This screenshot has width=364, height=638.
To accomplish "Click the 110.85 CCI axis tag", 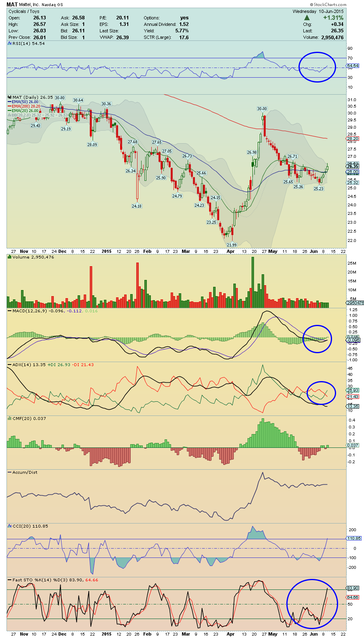I will point(354,538).
